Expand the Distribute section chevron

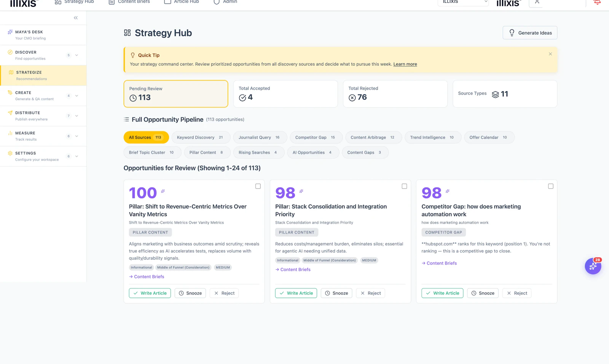click(x=77, y=116)
